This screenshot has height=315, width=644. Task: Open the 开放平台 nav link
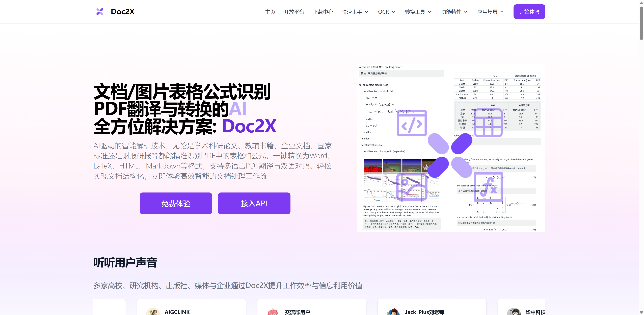294,12
